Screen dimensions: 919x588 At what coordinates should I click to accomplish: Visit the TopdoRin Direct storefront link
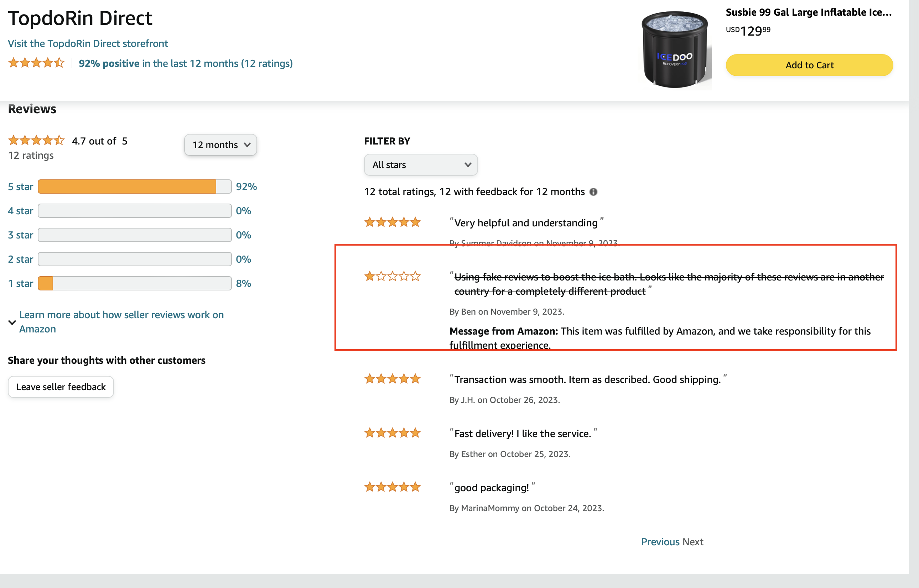coord(88,43)
